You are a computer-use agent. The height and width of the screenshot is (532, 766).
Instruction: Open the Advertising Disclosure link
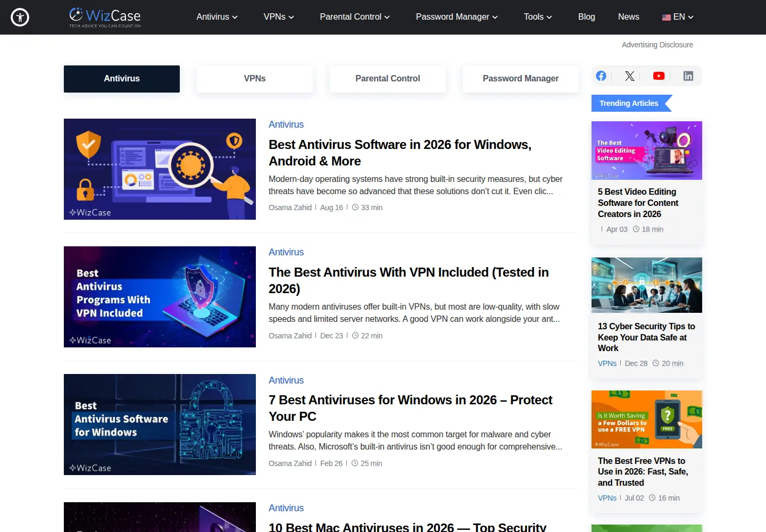click(x=657, y=45)
